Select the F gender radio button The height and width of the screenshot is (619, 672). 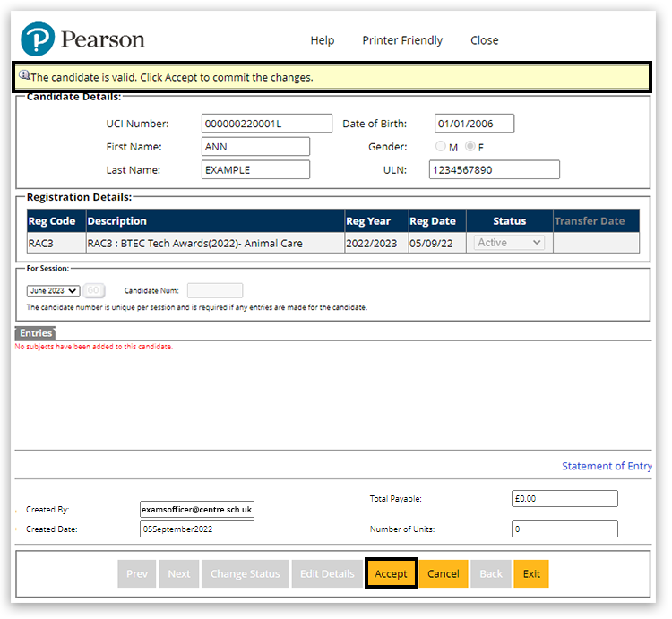[470, 147]
